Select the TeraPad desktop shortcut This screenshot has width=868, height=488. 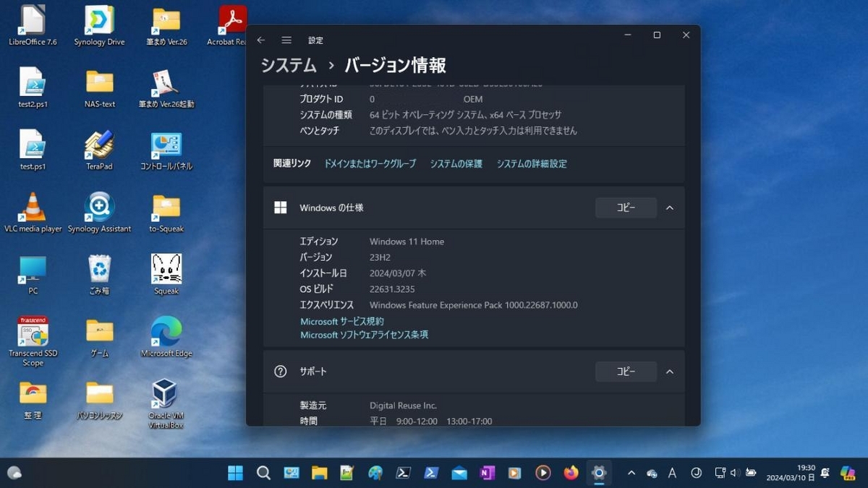click(x=99, y=150)
